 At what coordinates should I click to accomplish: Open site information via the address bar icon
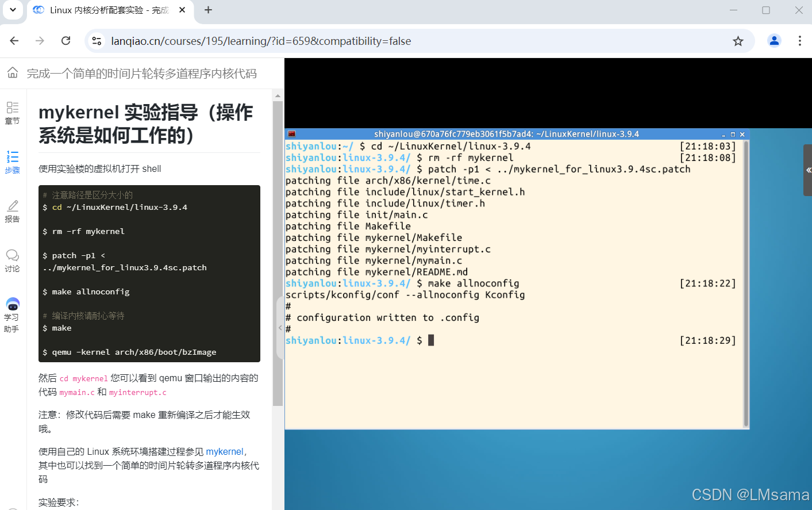(97, 41)
